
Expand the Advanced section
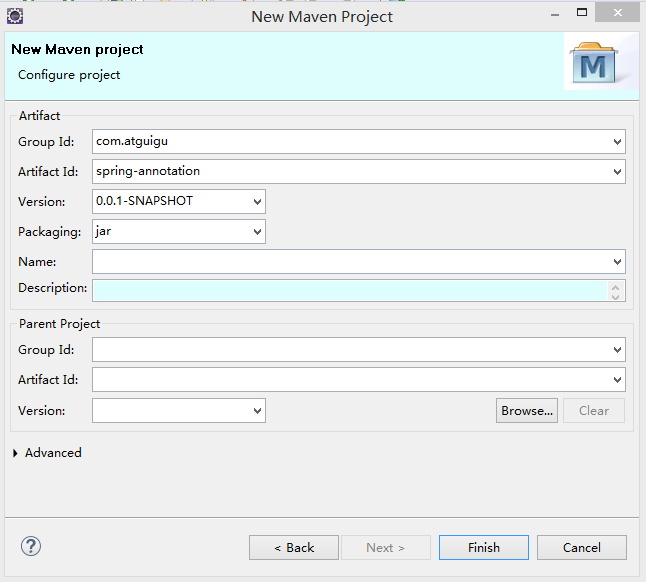15,453
